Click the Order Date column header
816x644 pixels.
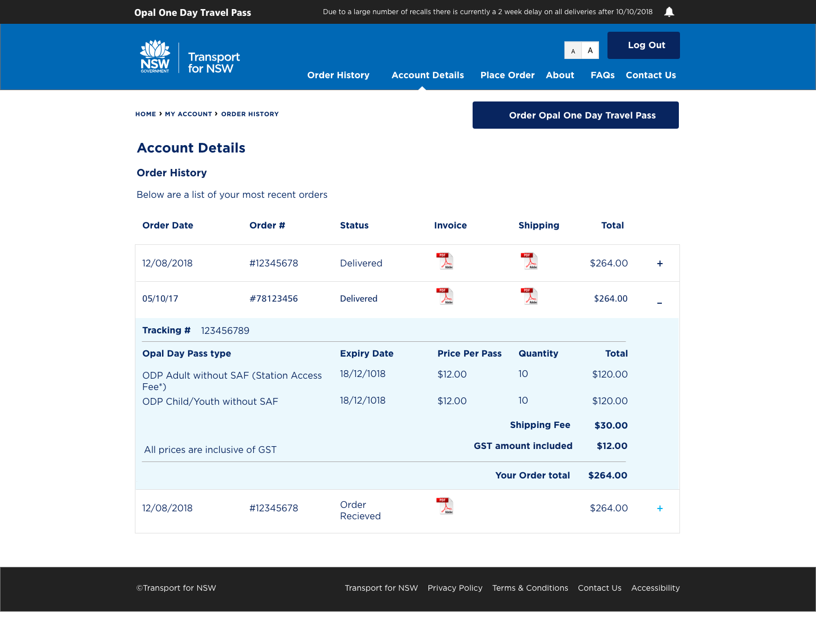(x=168, y=226)
